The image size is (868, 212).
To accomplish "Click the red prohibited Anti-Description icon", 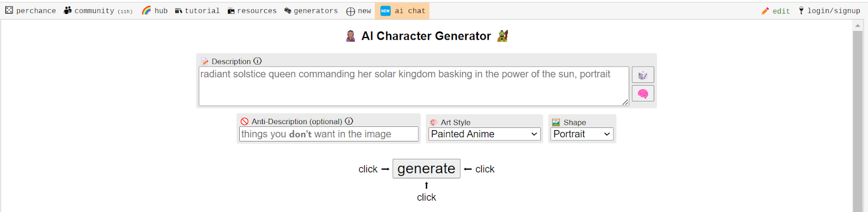I will [245, 121].
